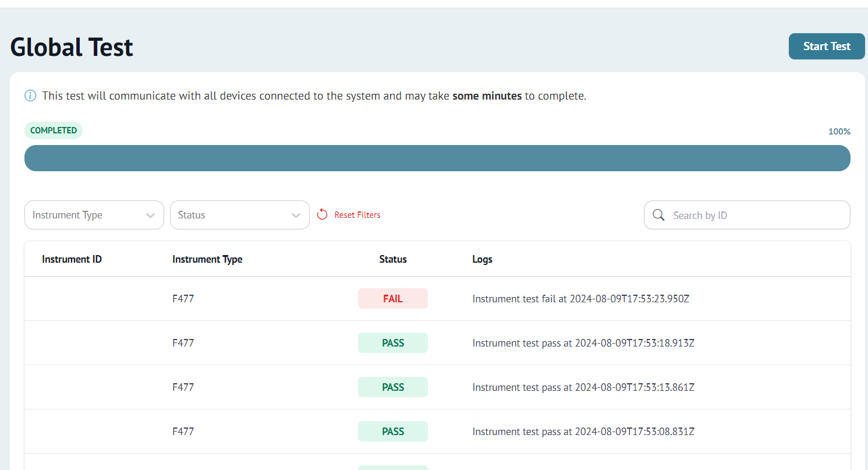This screenshot has height=470, width=868.
Task: Click the info icon beside the notice
Action: click(30, 96)
